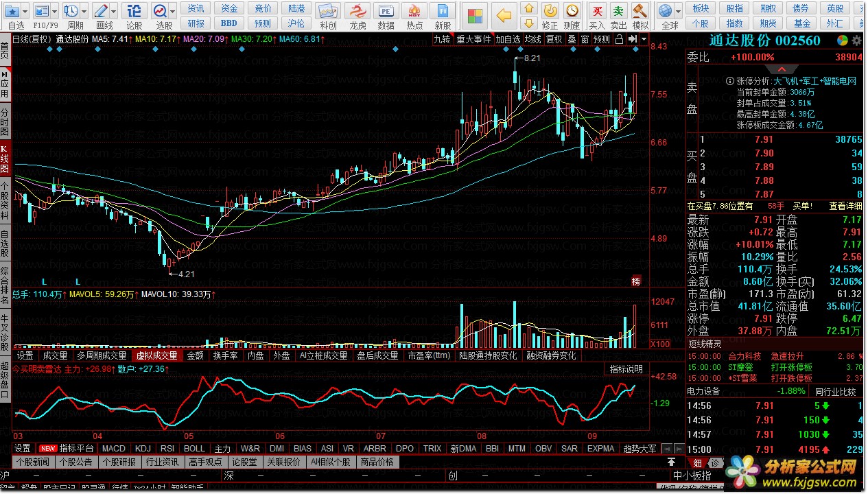Switch to the BOLL indicator tab
Screen dimensions: 868x494
tap(194, 449)
